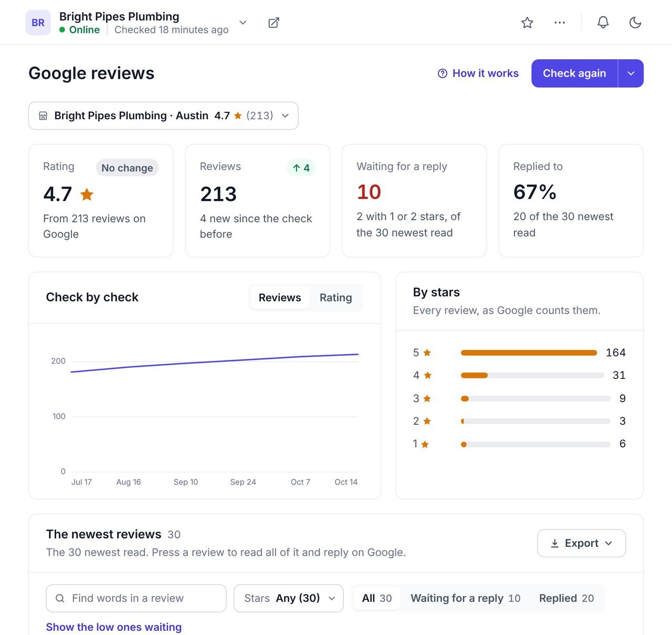This screenshot has width=672, height=635.
Task: Switch chart to the Rating tab
Action: [x=336, y=298]
